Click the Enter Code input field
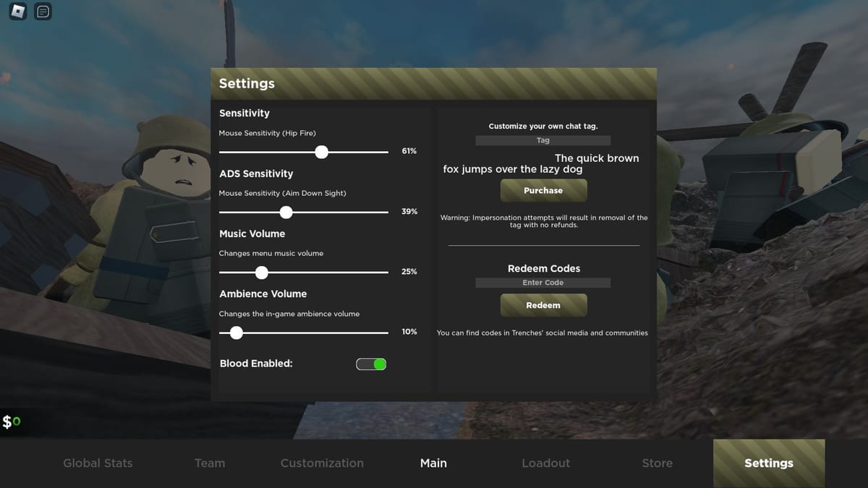This screenshot has height=488, width=868. click(x=542, y=283)
